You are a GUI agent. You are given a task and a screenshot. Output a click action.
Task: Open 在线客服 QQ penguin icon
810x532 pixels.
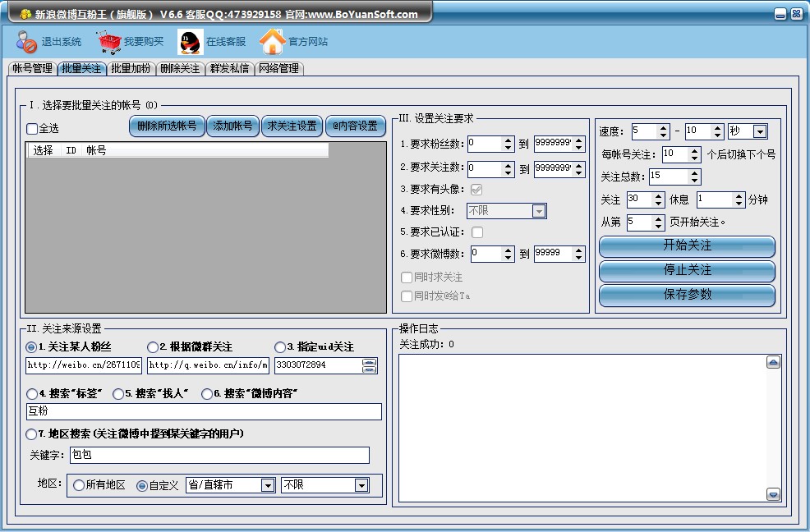[x=191, y=41]
